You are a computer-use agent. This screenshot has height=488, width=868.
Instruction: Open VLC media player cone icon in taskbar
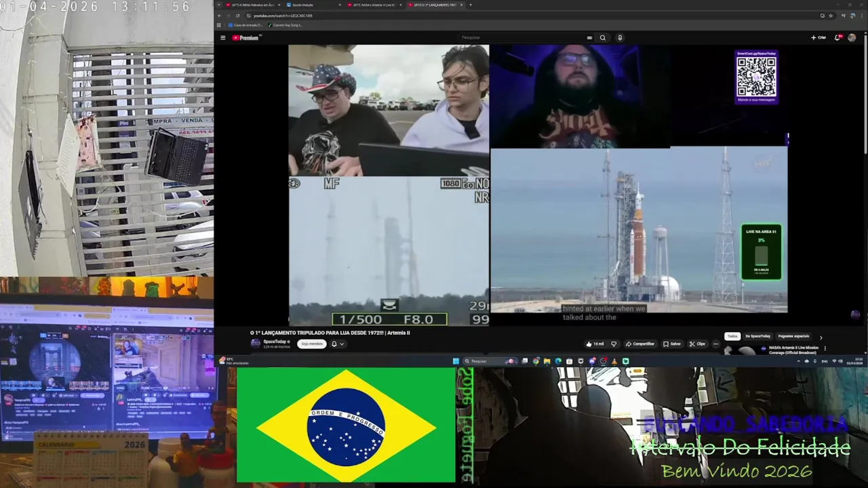click(614, 361)
